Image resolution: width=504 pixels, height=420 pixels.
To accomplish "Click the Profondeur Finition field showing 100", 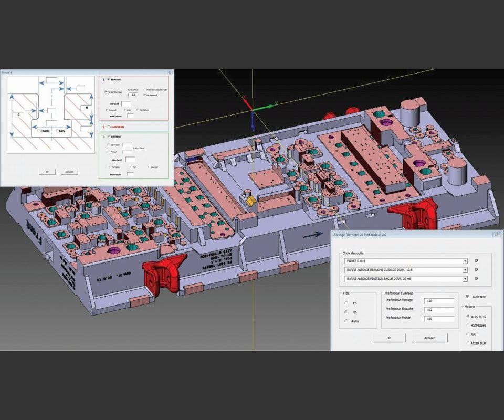I will (439, 319).
